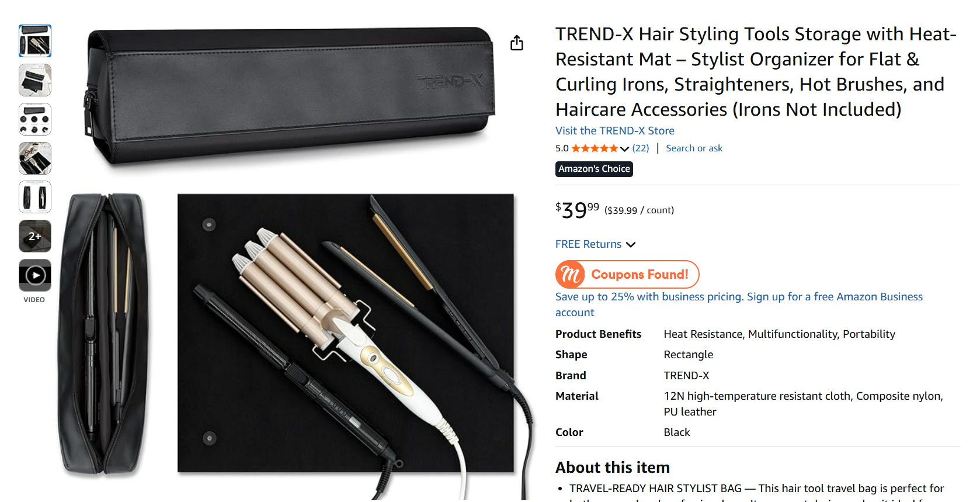Expand the star rating chevron dropdown
Viewport: 980px width, 502px height.
pyautogui.click(x=624, y=149)
